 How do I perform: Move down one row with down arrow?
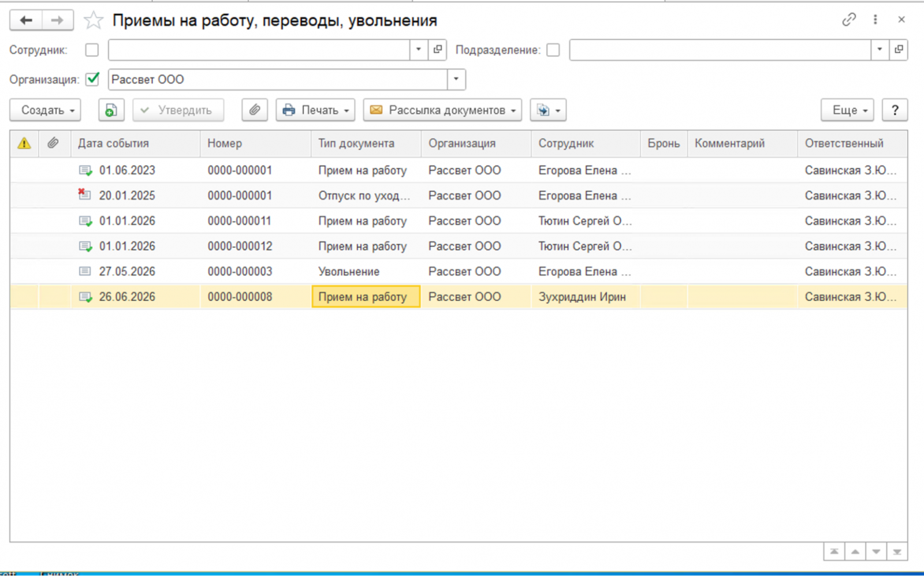coord(876,552)
